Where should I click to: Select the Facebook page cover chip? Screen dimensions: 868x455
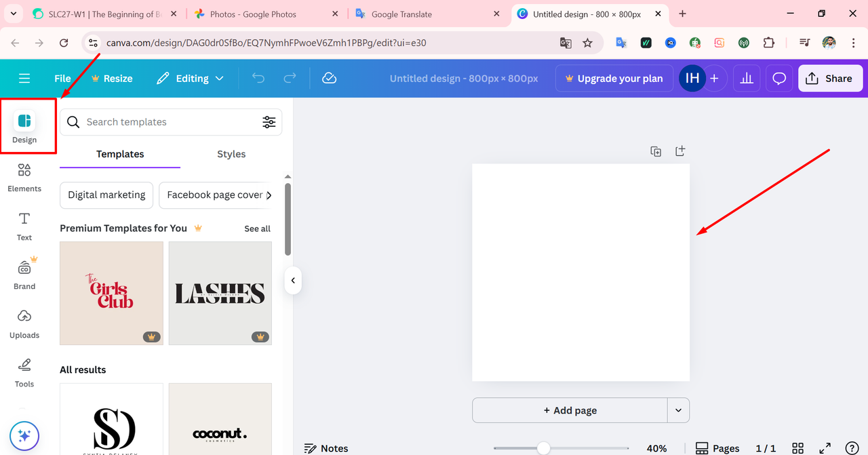tap(215, 195)
